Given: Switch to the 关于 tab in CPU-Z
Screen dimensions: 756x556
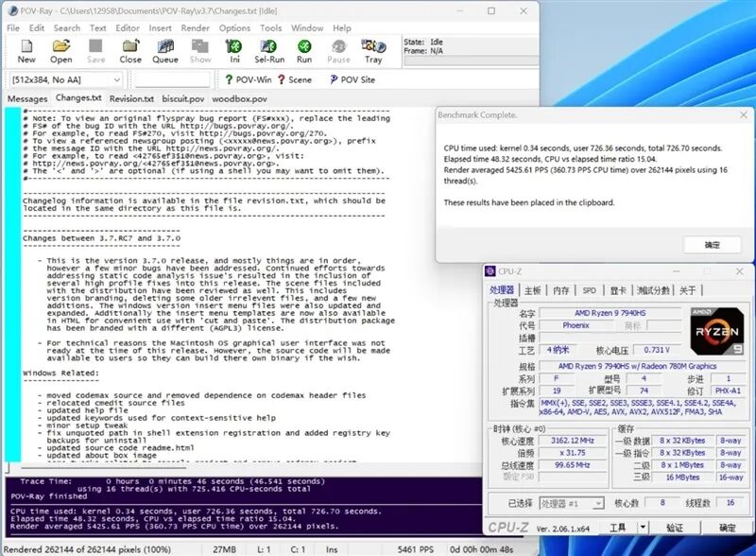Looking at the screenshot, I should coord(688,290).
